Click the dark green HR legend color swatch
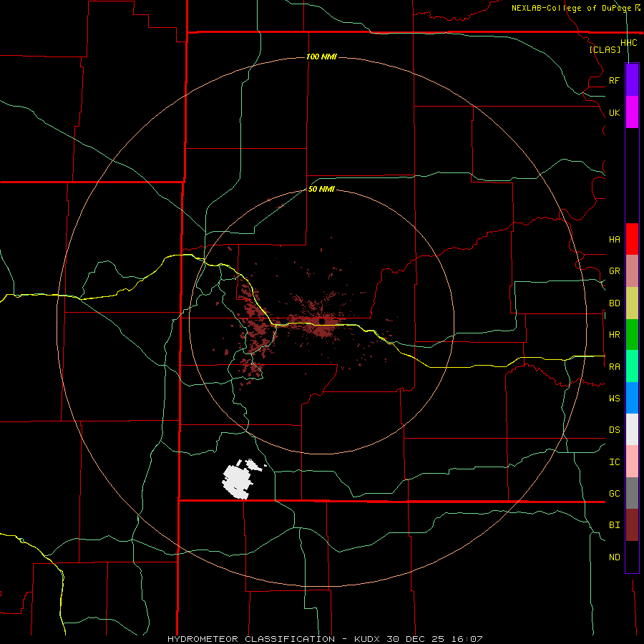This screenshot has width=644, height=644. click(632, 335)
